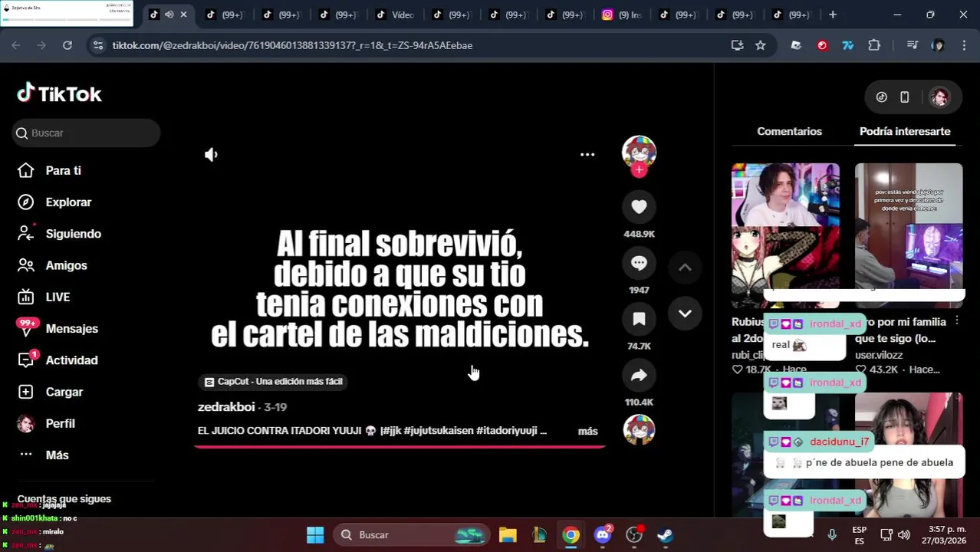Image resolution: width=980 pixels, height=552 pixels.
Task: Open comments via speech bubble icon
Action: 639,263
